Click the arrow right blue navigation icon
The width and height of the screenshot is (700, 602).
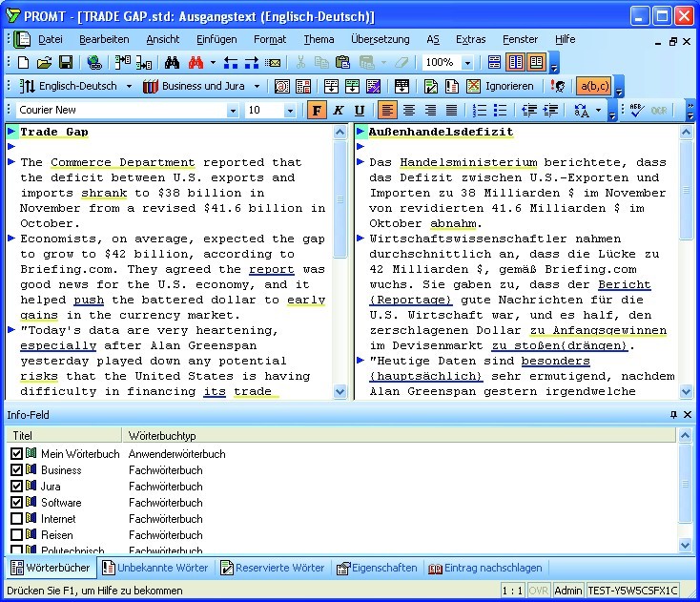coord(252,63)
